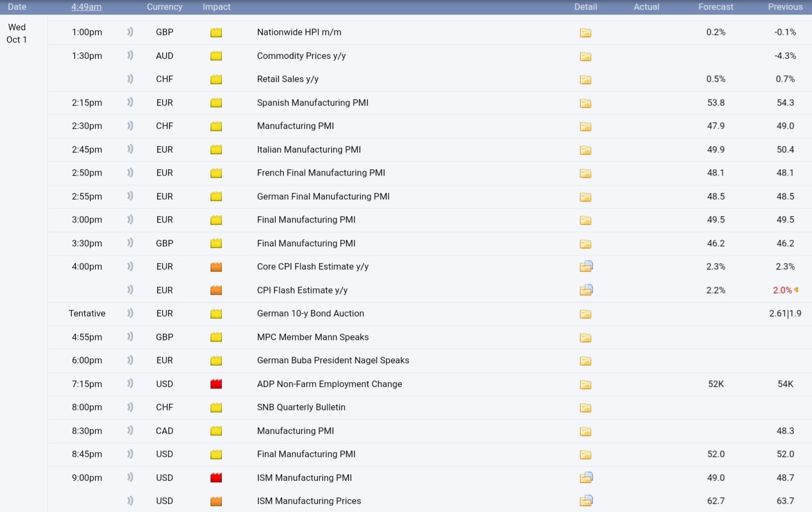Expand the German 10-y Bond Auction row
The width and height of the screenshot is (812, 512).
310,314
